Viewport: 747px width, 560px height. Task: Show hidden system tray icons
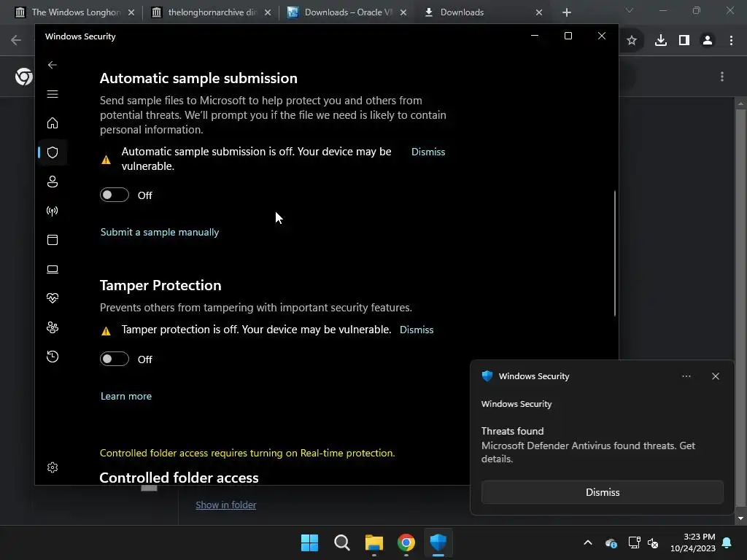(x=588, y=542)
